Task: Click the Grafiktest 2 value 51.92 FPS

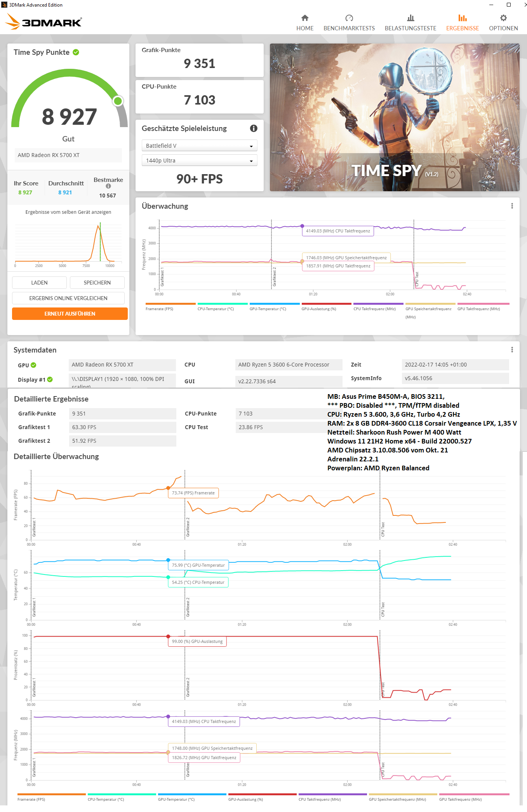Action: [122, 441]
